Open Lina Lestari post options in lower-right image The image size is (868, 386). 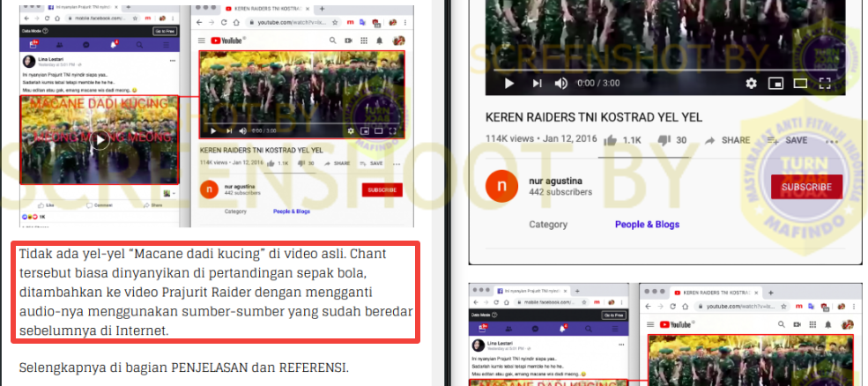[621, 346]
